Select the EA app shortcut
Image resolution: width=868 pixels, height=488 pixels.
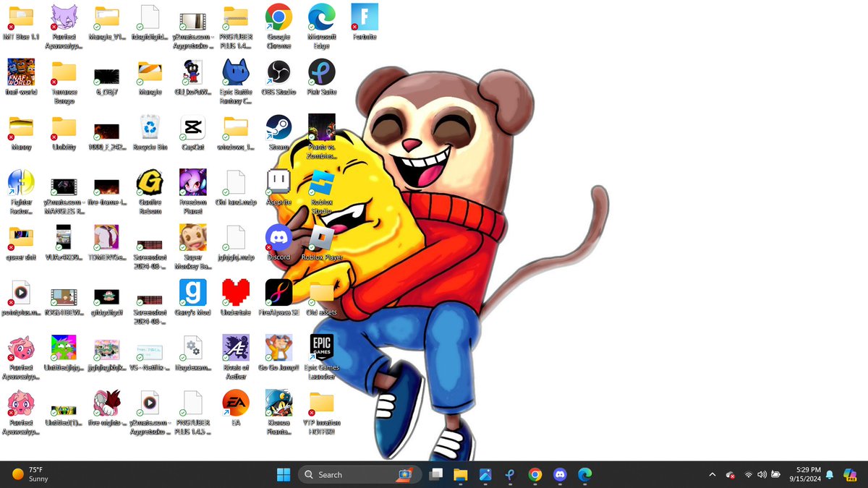[235, 407]
